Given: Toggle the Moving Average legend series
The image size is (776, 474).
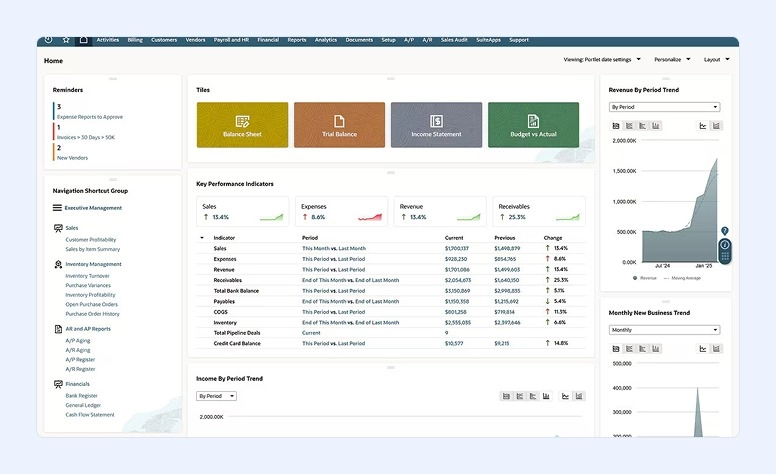Looking at the screenshot, I should pyautogui.click(x=682, y=278).
